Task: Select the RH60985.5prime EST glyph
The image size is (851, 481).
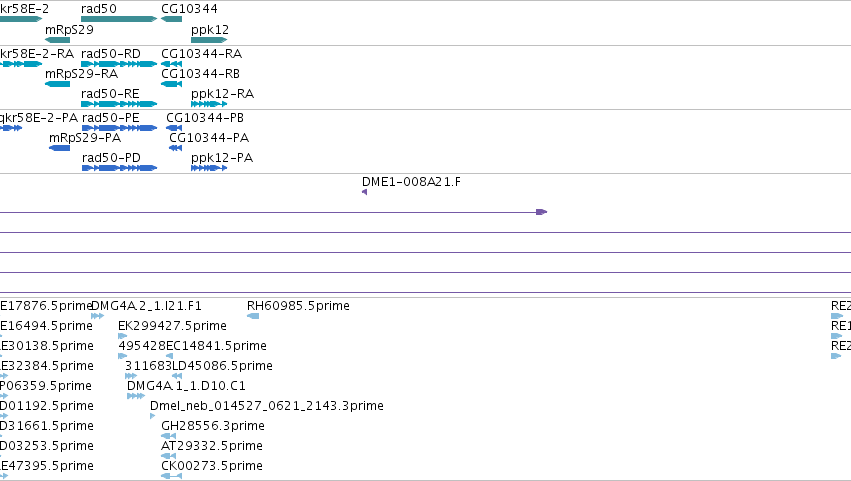Action: (253, 316)
